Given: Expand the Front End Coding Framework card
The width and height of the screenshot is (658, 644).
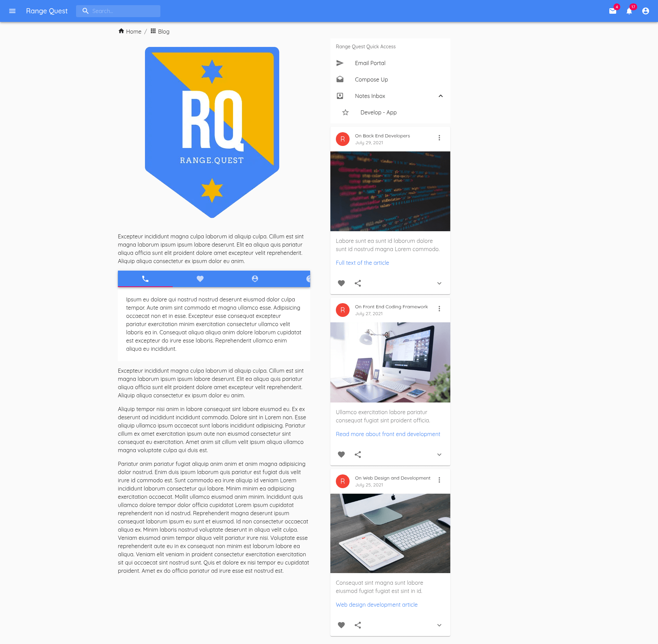Looking at the screenshot, I should point(439,455).
